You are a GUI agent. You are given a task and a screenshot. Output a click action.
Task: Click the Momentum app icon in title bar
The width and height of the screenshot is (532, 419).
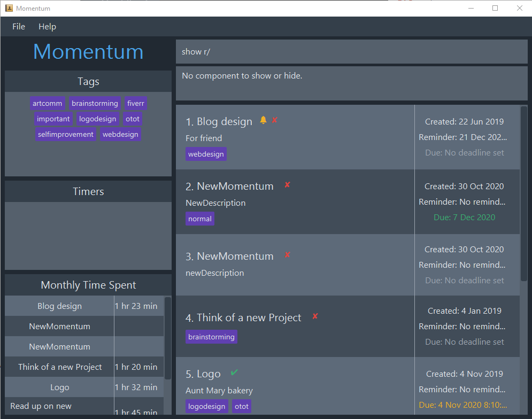click(x=9, y=8)
